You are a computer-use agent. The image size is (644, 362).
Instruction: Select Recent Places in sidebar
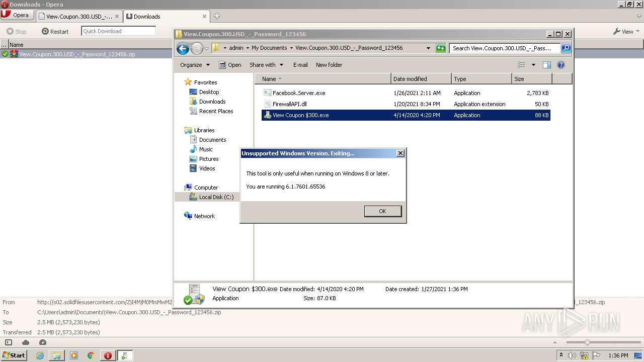tap(211, 111)
